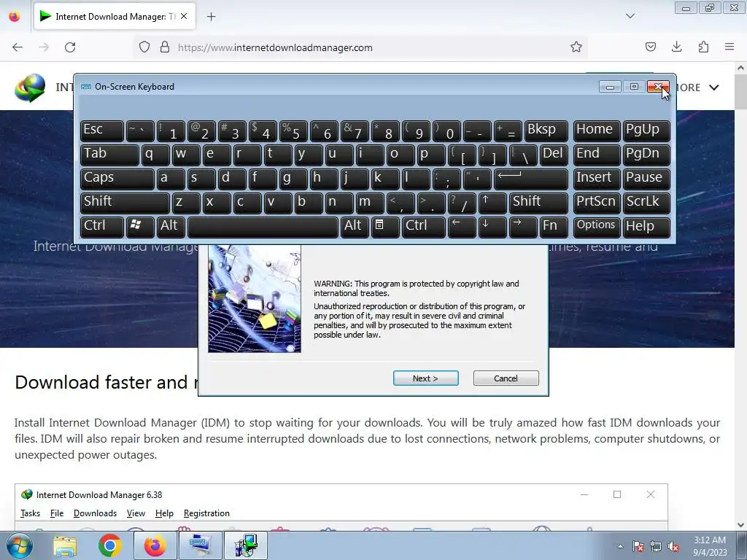Toggle the right Alt key

[355, 226]
